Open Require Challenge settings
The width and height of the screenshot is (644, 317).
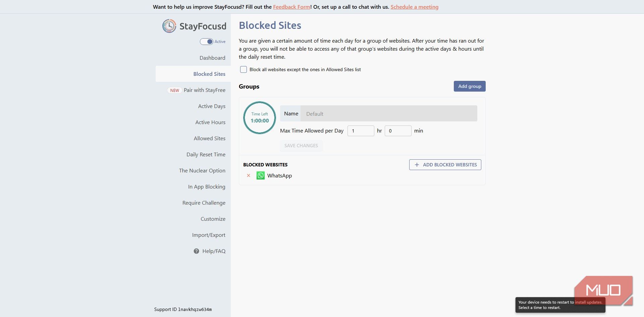pos(204,203)
